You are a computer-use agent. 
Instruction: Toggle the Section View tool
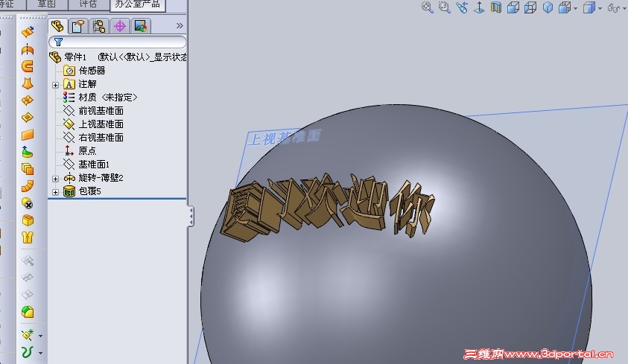point(496,7)
